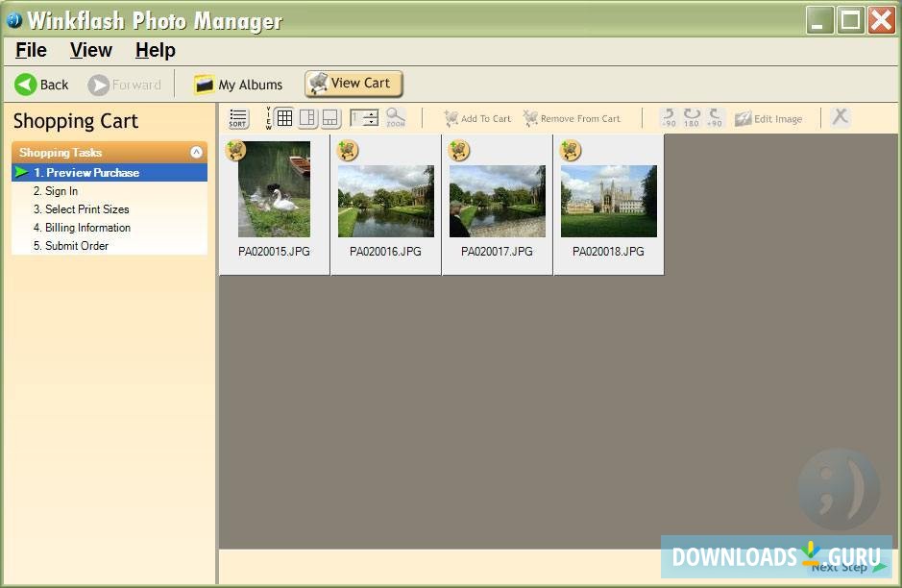The width and height of the screenshot is (902, 588).
Task: Close the Winkflash Photo Manager window
Action: pos(881,20)
